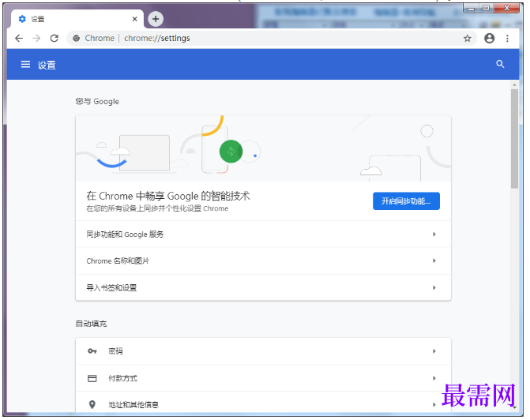Maximize the Chrome window
Image resolution: width=530 pixels, height=420 pixels.
(486, 8)
